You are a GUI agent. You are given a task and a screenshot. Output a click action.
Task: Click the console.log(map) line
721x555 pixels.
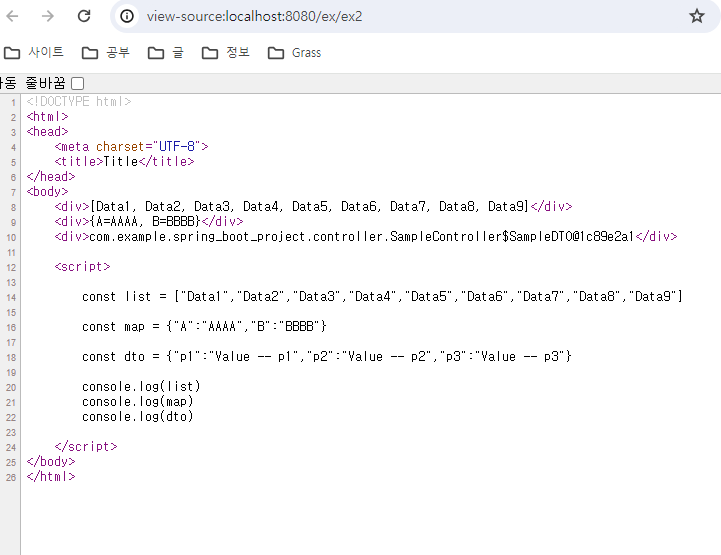click(137, 401)
